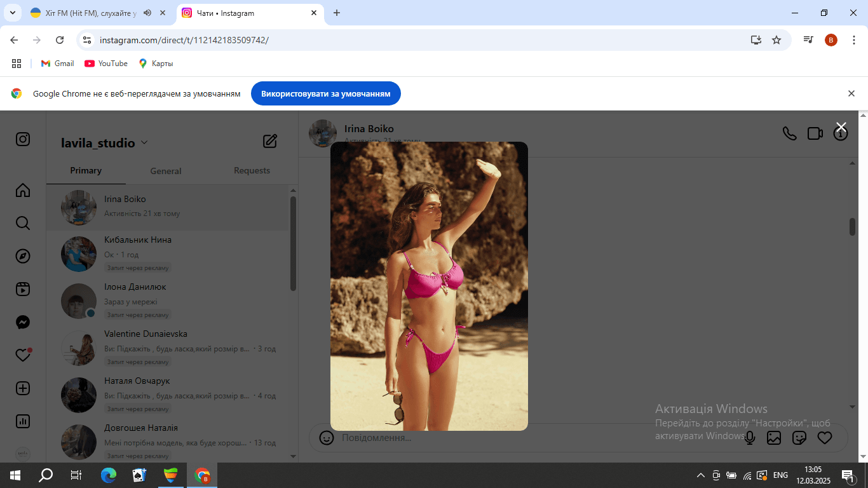Close the enlarged photo viewer
Viewport: 868px width, 488px height.
(x=841, y=127)
